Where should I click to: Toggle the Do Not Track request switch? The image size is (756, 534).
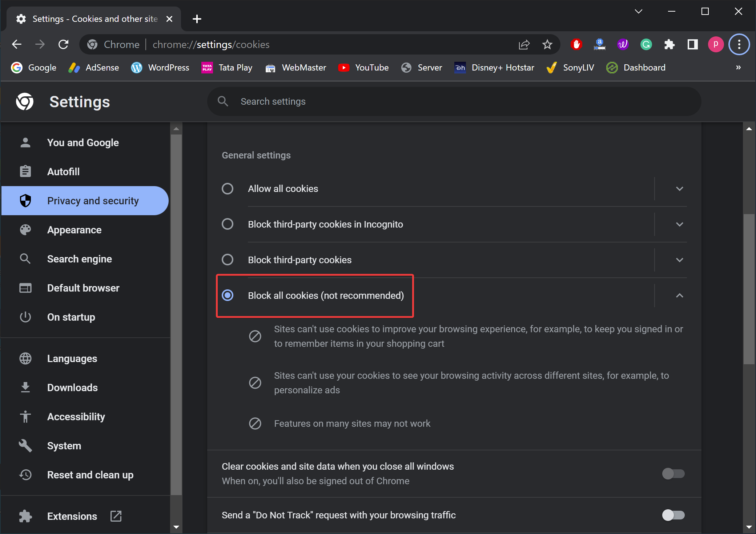point(673,515)
